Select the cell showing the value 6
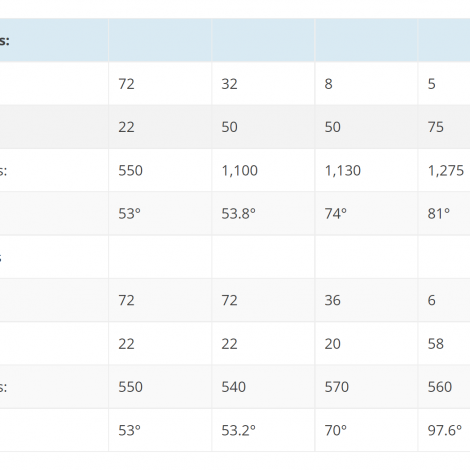 [444, 300]
